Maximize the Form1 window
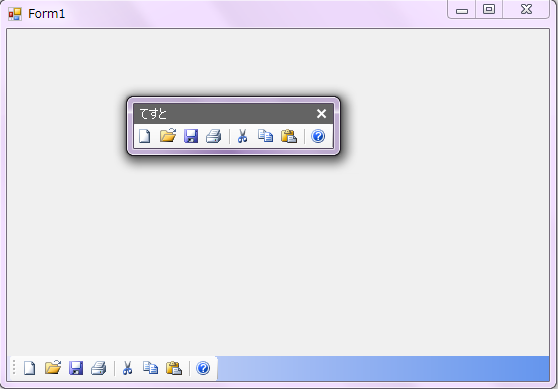This screenshot has width=558, height=389. click(489, 10)
